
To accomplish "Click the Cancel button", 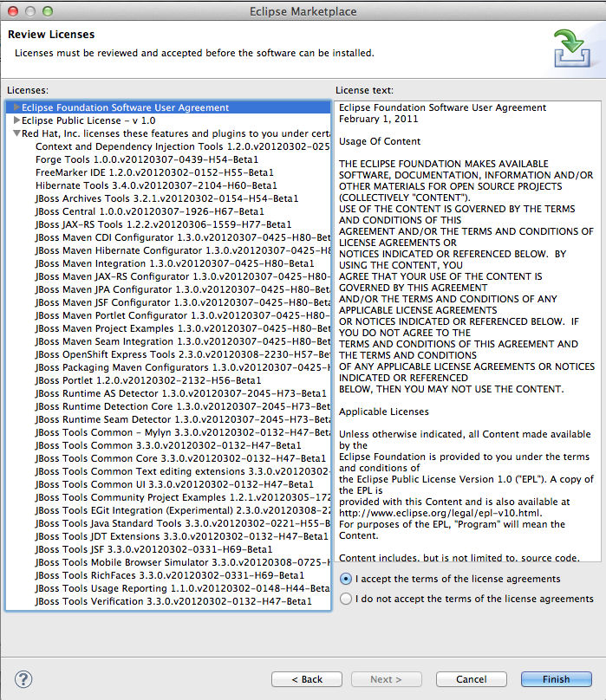I will click(x=471, y=679).
